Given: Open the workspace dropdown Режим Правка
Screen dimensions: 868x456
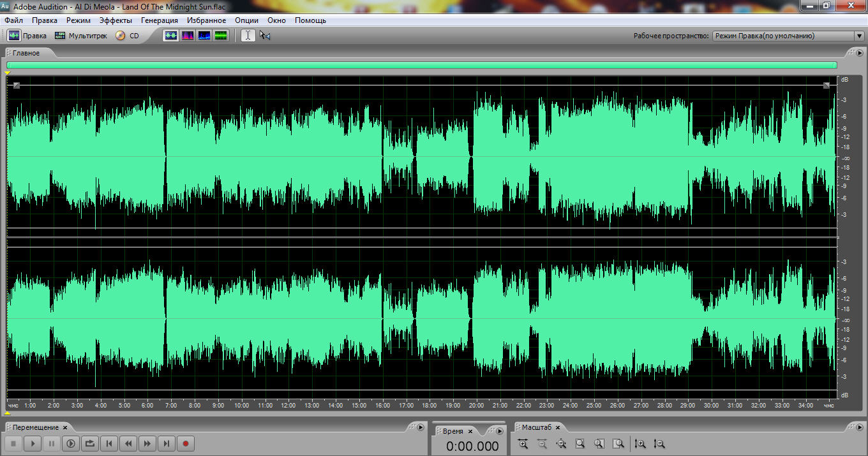Looking at the screenshot, I should coord(788,36).
